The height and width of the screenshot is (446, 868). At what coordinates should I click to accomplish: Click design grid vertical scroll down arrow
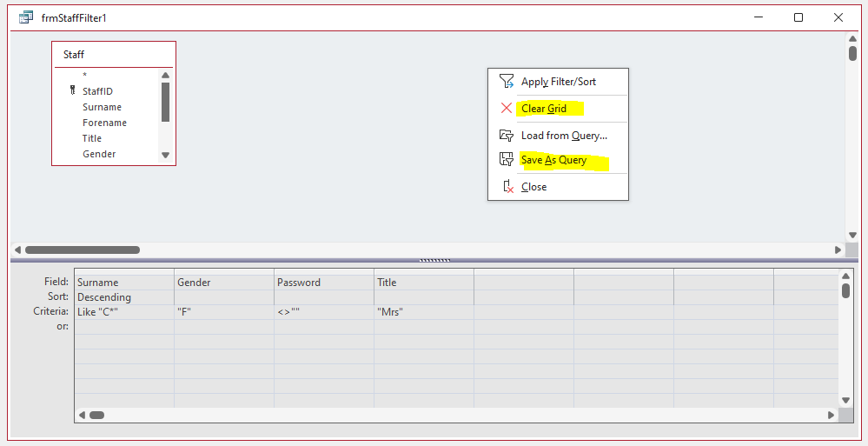[845, 400]
